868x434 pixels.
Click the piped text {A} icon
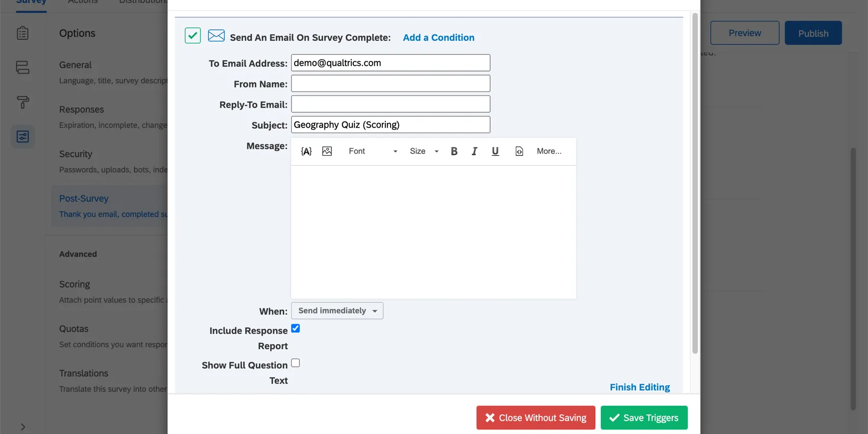pos(306,151)
